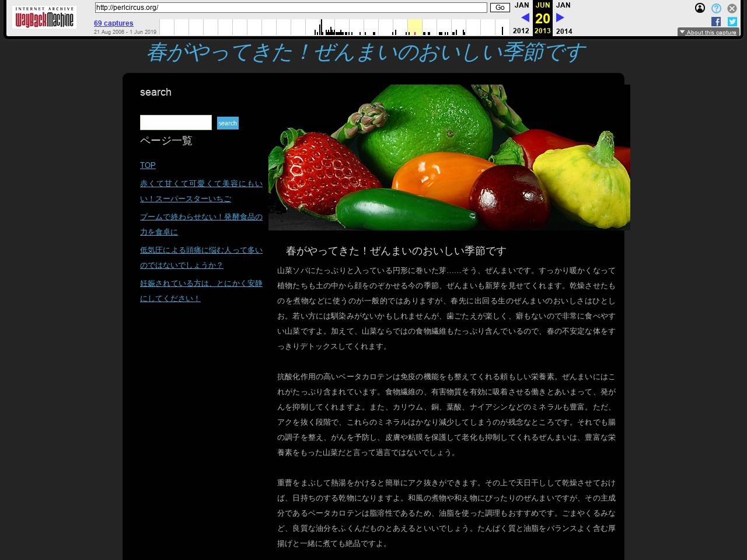Click the Wayback Machine logo

[x=44, y=17]
